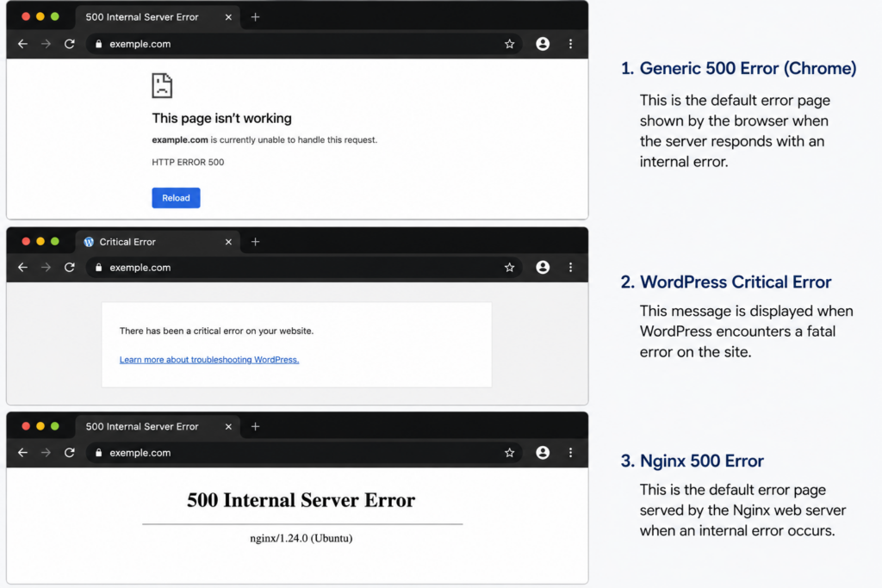Click '3. Nginx 500 Error' heading
The width and height of the screenshot is (882, 588).
point(693,461)
